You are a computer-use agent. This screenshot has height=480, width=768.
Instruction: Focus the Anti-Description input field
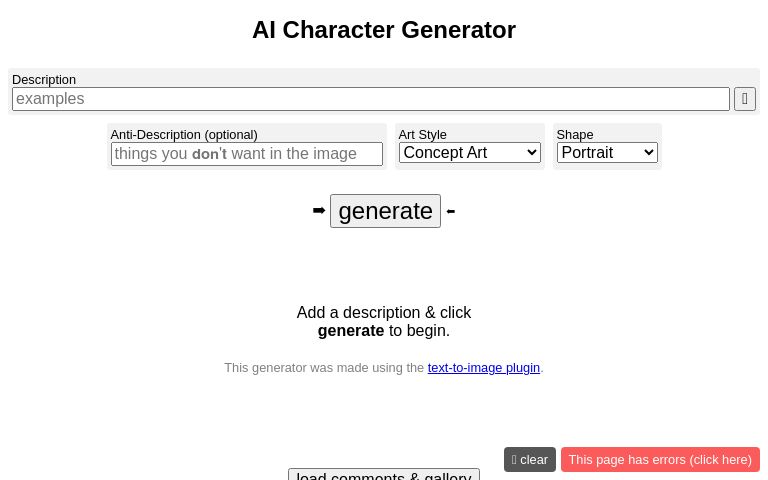pos(246,154)
